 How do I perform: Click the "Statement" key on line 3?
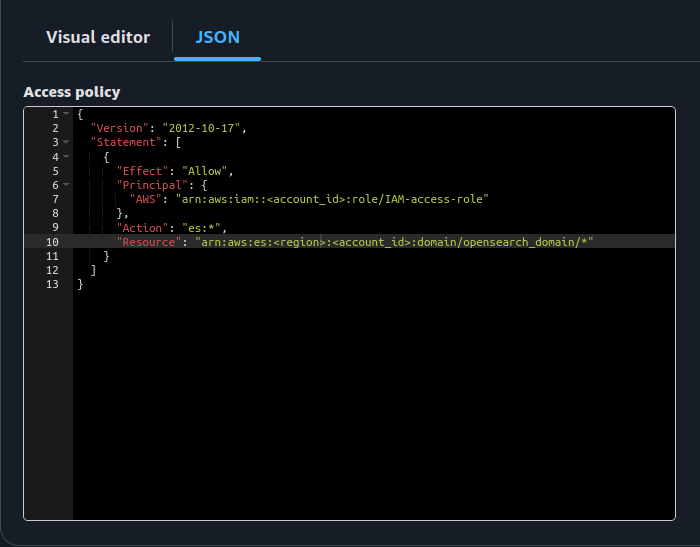(x=126, y=142)
